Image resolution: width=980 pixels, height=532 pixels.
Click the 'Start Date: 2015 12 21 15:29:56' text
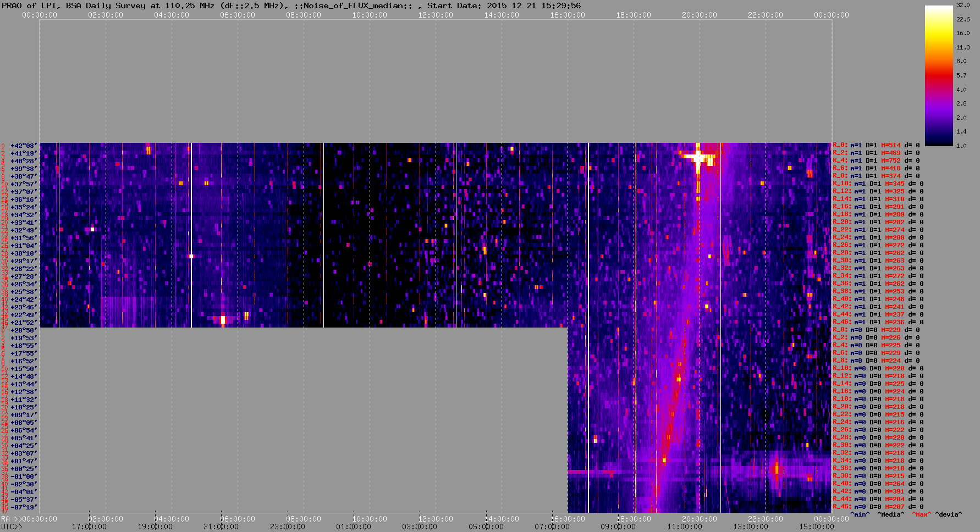[504, 5]
